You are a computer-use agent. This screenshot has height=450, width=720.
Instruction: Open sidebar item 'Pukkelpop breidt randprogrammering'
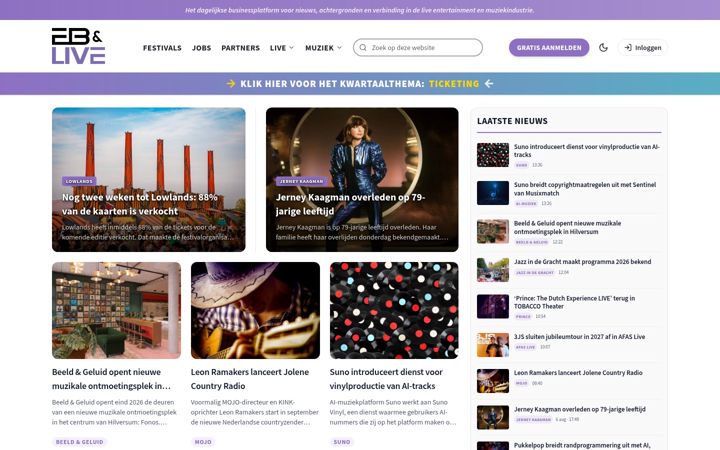[582, 445]
